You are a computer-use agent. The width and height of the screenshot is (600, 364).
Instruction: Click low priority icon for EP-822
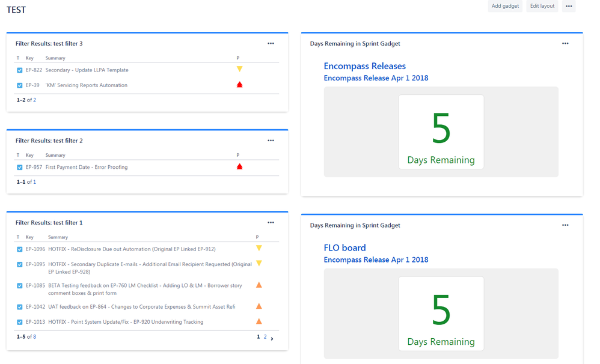(x=239, y=69)
